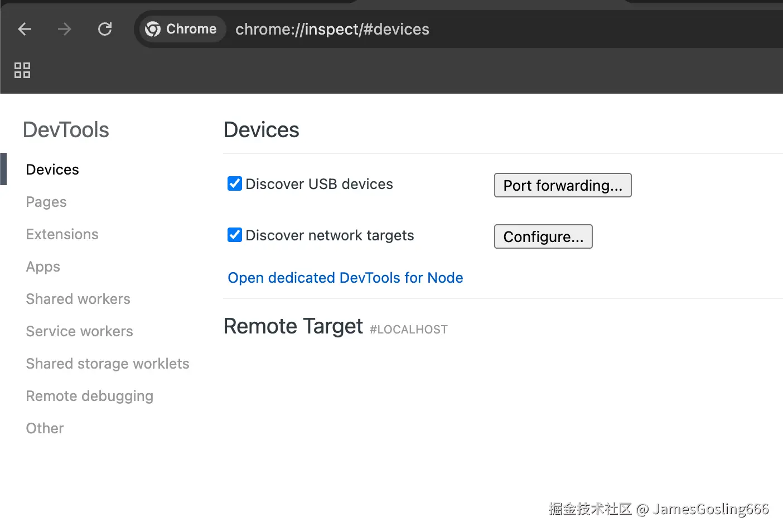Uncheck Discover USB devices checkbox
Viewport: 783px width, 532px height.
tap(235, 183)
